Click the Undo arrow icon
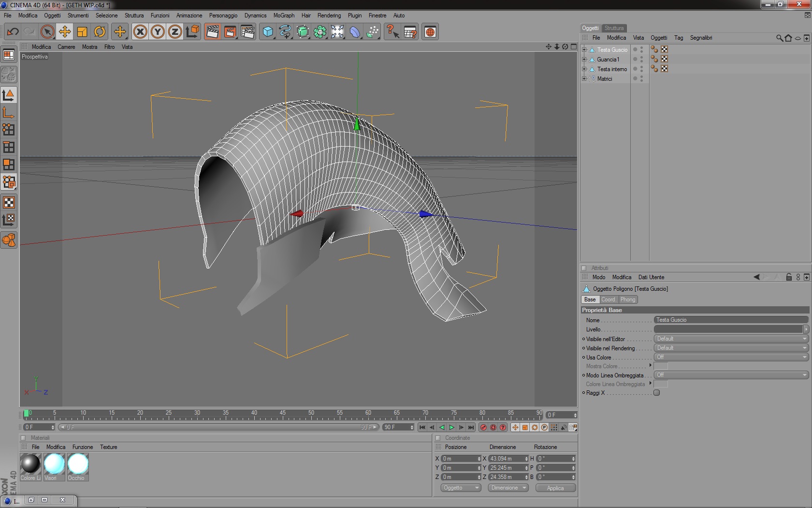812x508 pixels. tap(13, 32)
